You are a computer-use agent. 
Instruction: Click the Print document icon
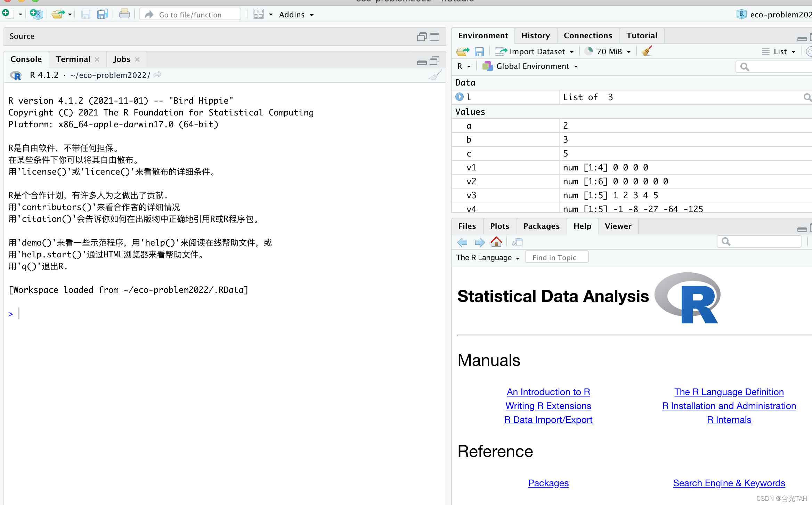124,14
